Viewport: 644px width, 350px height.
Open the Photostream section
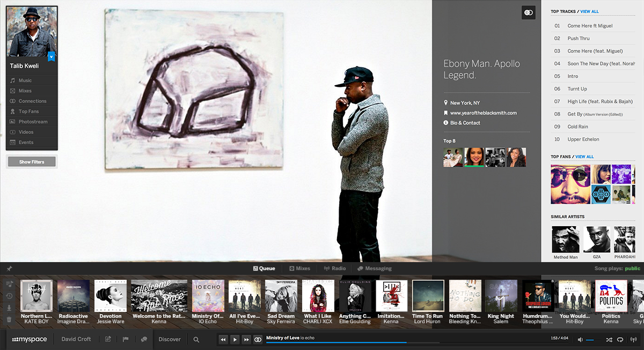tap(32, 122)
